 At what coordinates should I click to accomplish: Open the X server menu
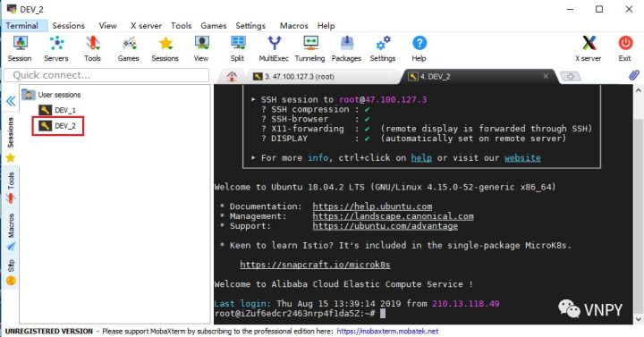[146, 25]
